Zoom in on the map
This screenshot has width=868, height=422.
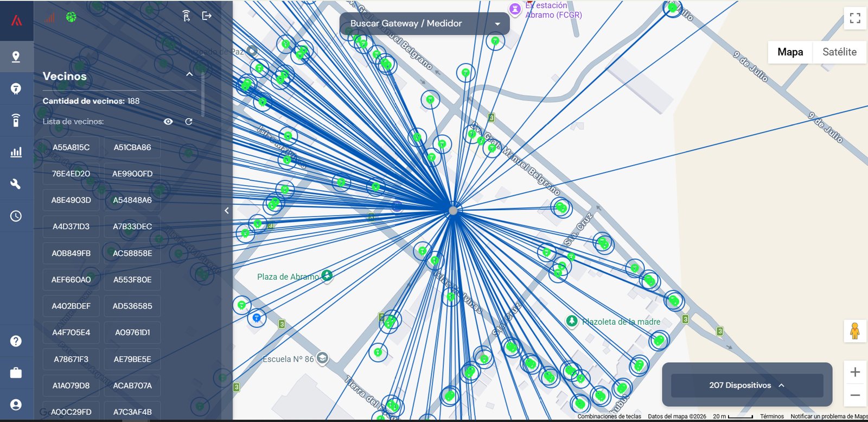[x=855, y=372]
